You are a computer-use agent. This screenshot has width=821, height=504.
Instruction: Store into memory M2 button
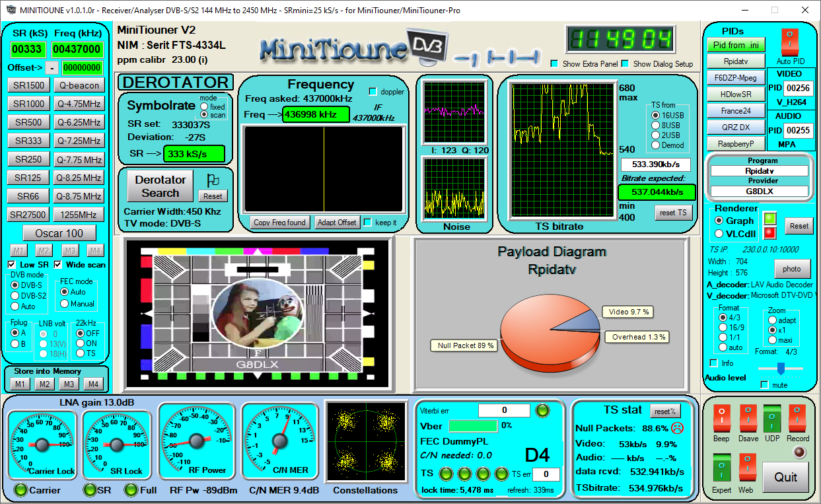point(44,384)
